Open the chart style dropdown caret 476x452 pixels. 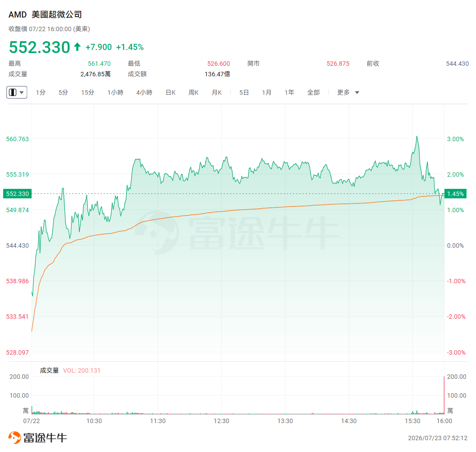pos(21,92)
